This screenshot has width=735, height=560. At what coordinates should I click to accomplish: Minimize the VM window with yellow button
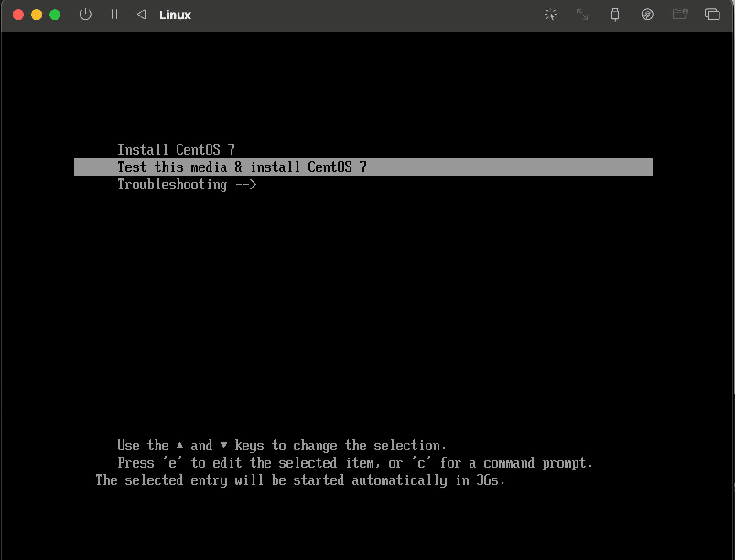37,15
